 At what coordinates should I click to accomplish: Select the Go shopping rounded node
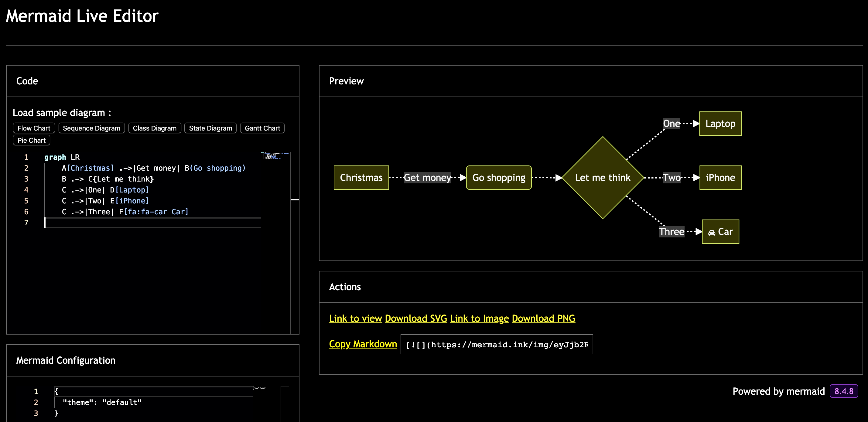pos(498,178)
